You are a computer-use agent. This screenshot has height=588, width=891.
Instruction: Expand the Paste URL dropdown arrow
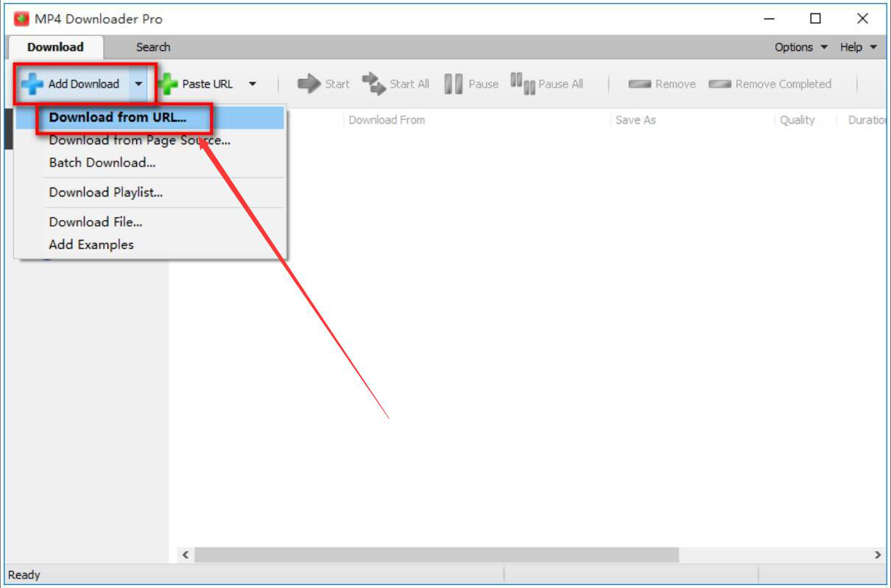pos(253,84)
